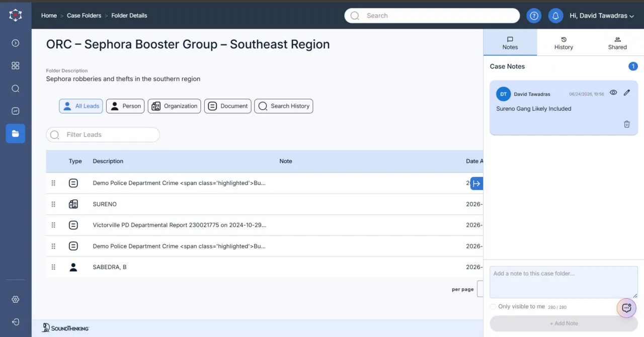644x337 pixels.
Task: Click the DT avatar on the note
Action: click(503, 94)
